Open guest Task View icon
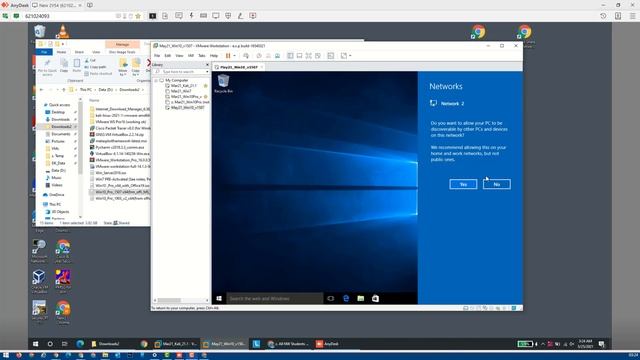 (331, 299)
